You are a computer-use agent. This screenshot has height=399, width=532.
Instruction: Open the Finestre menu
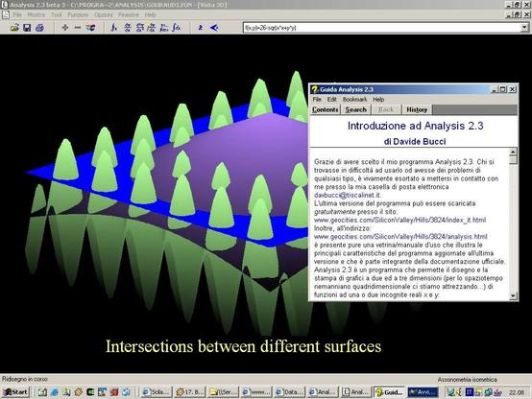[129, 15]
